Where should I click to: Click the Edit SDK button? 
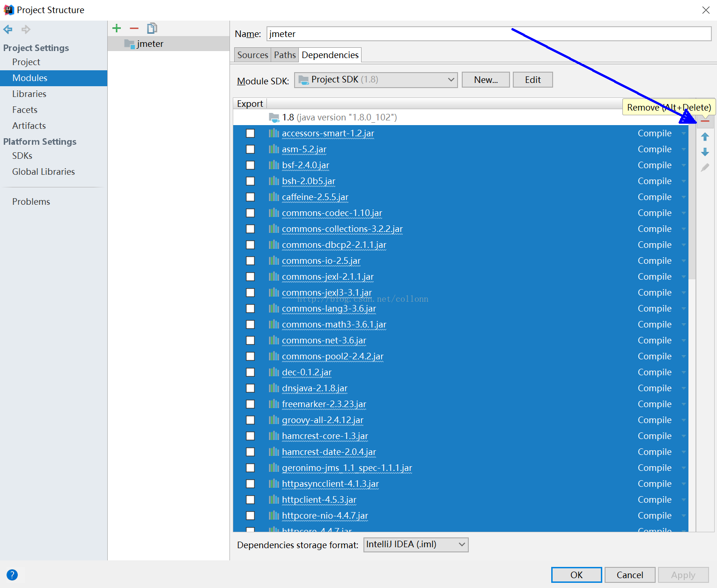(532, 80)
